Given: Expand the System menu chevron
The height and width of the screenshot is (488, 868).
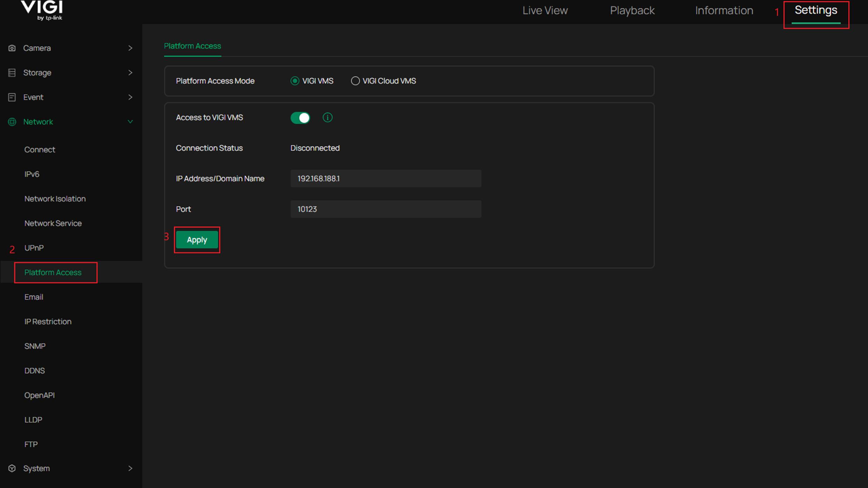Looking at the screenshot, I should (130, 468).
